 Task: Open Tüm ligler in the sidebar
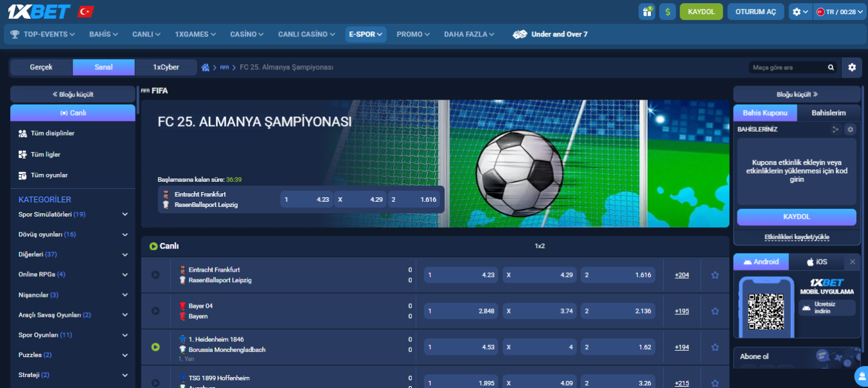[73, 154]
